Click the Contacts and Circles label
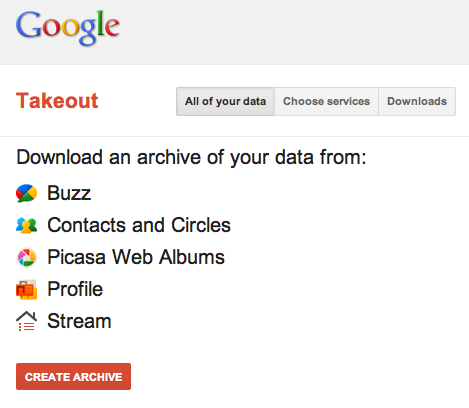 (139, 225)
